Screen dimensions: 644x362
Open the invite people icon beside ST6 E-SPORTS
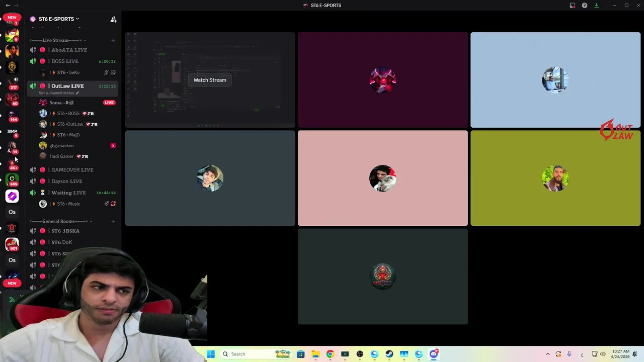tap(113, 19)
